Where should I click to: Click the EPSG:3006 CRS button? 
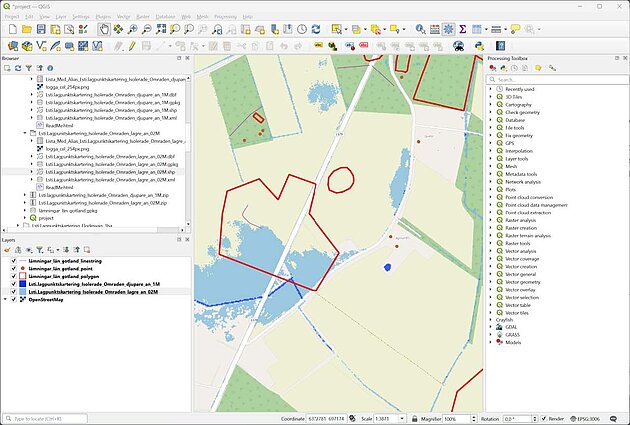[585, 419]
